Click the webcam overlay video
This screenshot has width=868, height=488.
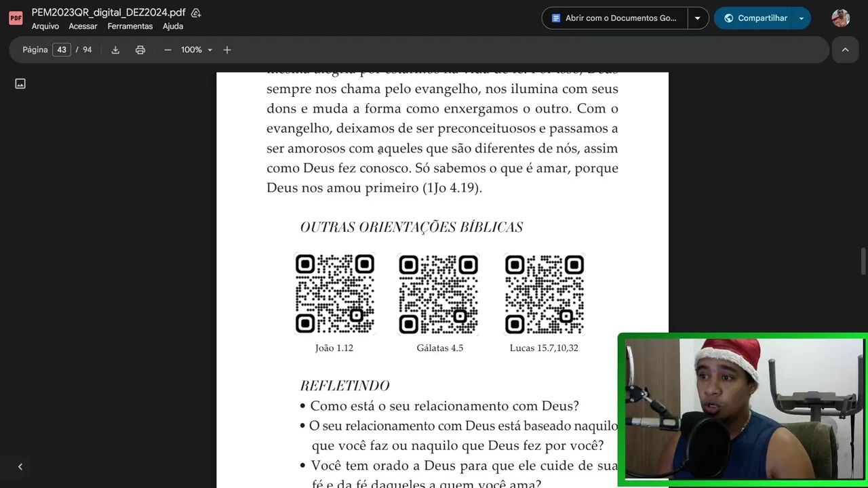click(x=743, y=409)
